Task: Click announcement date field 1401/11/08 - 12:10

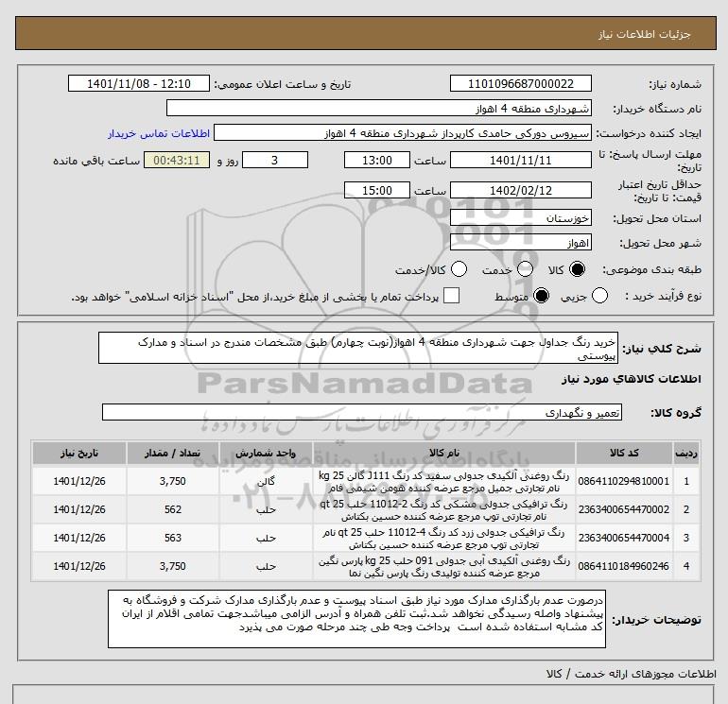Action: (139, 83)
